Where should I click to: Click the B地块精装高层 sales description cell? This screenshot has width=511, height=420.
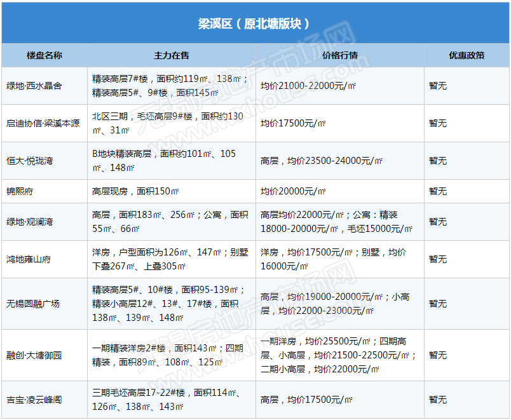pyautogui.click(x=164, y=161)
